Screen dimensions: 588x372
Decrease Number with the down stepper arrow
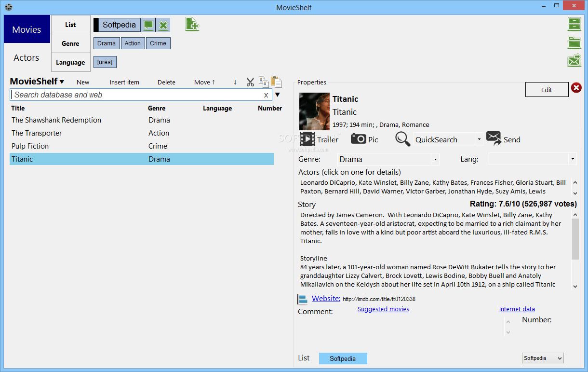coord(508,332)
